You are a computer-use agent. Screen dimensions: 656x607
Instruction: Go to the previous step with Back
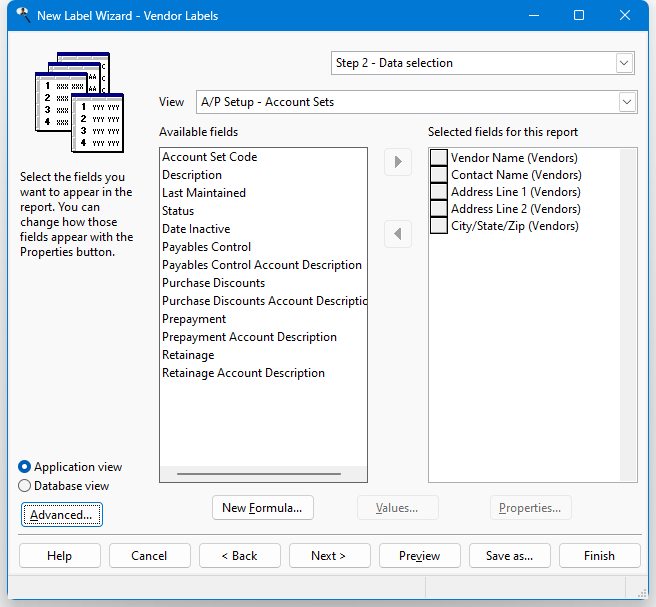click(x=240, y=556)
